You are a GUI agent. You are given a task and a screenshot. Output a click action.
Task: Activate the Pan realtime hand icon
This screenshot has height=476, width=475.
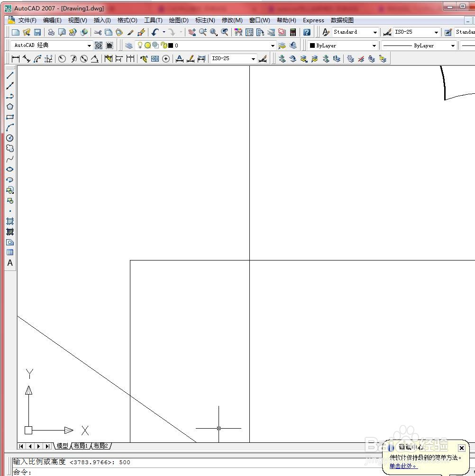[192, 32]
